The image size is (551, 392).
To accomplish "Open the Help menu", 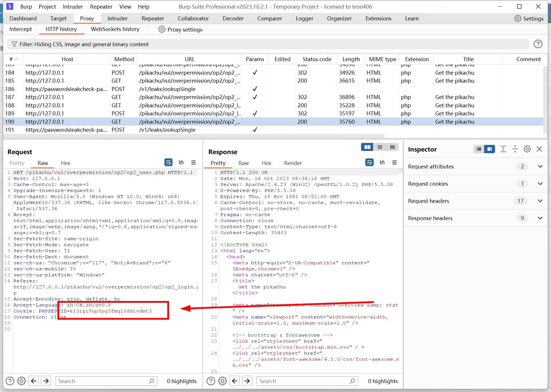I will tap(143, 7).
